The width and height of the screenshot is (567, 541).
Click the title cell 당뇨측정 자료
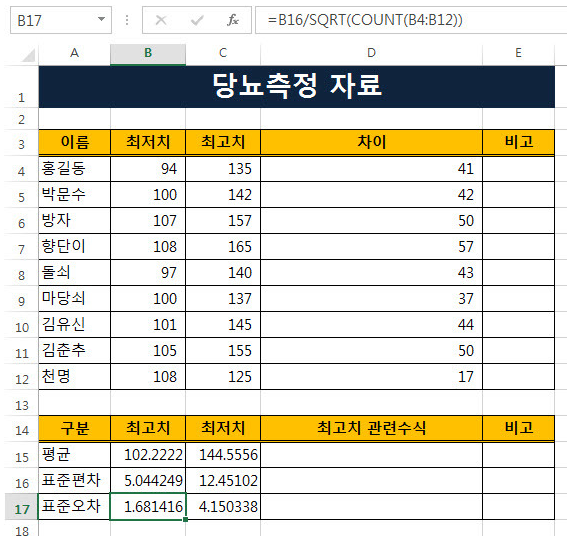click(x=297, y=87)
